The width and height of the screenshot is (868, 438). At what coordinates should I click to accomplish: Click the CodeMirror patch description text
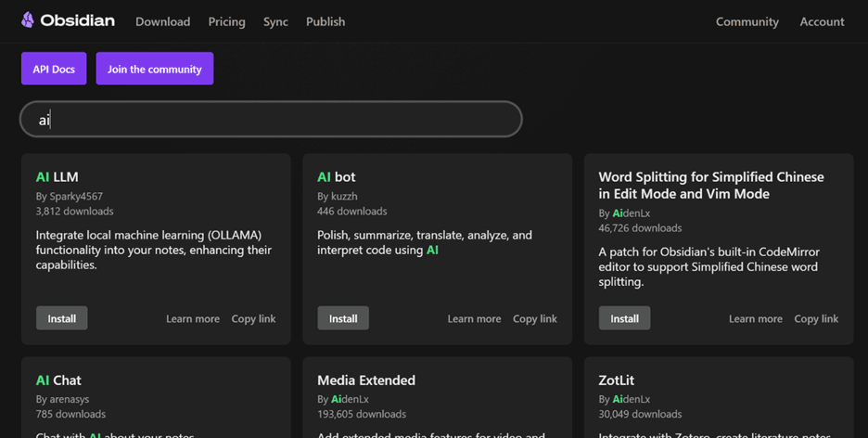(709, 266)
